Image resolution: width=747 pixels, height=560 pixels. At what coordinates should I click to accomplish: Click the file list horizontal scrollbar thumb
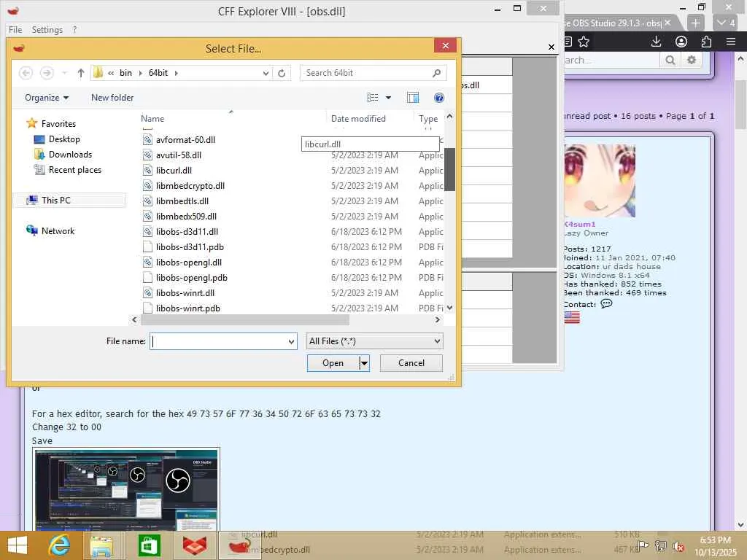tap(245, 320)
